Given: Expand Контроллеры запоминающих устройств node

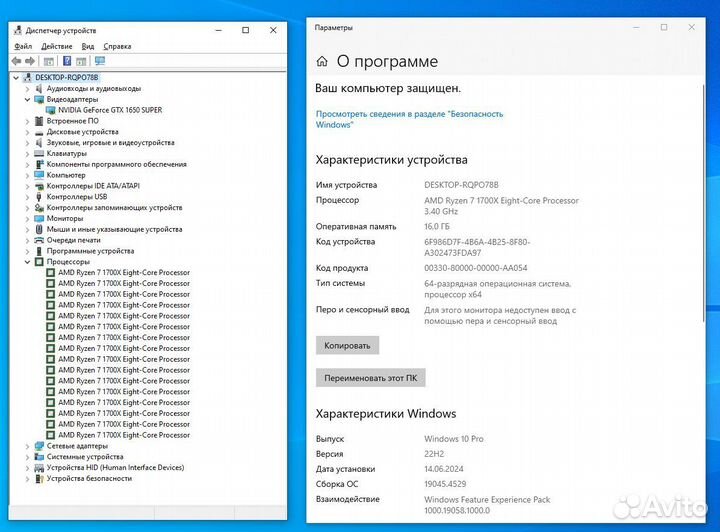Looking at the screenshot, I should [x=28, y=207].
